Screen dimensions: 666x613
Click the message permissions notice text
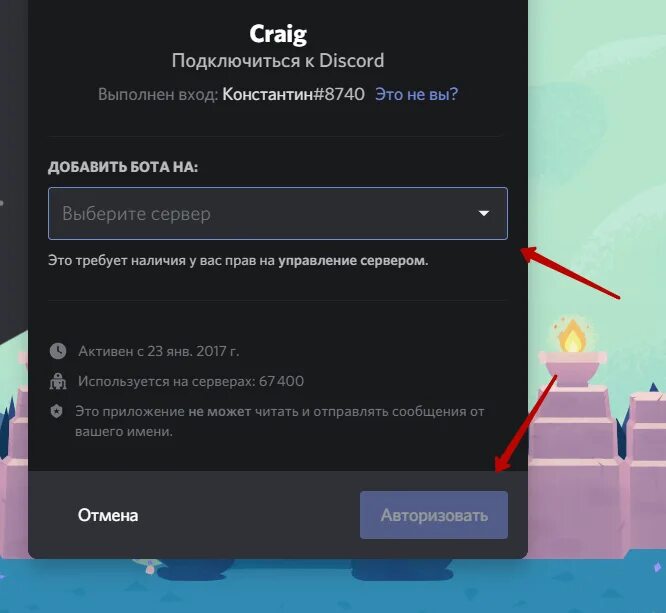(x=279, y=421)
